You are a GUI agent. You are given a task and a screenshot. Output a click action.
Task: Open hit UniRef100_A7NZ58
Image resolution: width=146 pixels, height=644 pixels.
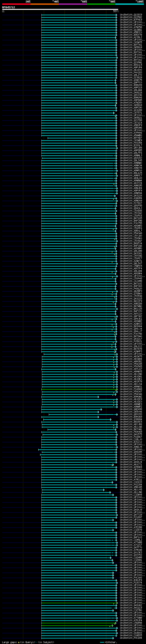click(131, 27)
